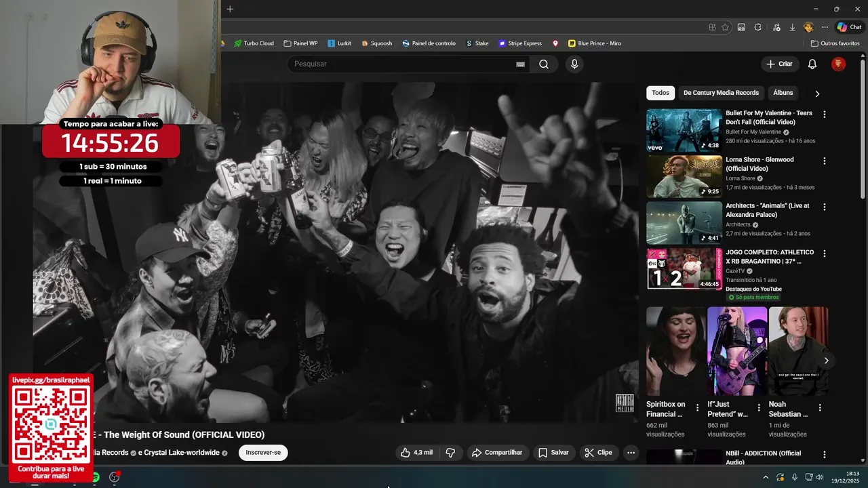
Task: Open If Just Pretend short
Action: coord(737,351)
